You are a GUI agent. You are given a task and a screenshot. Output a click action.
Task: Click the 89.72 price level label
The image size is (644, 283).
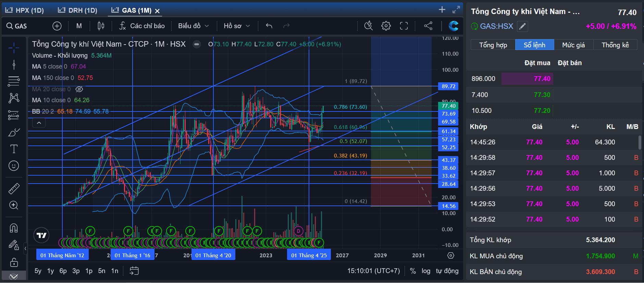pos(448,86)
